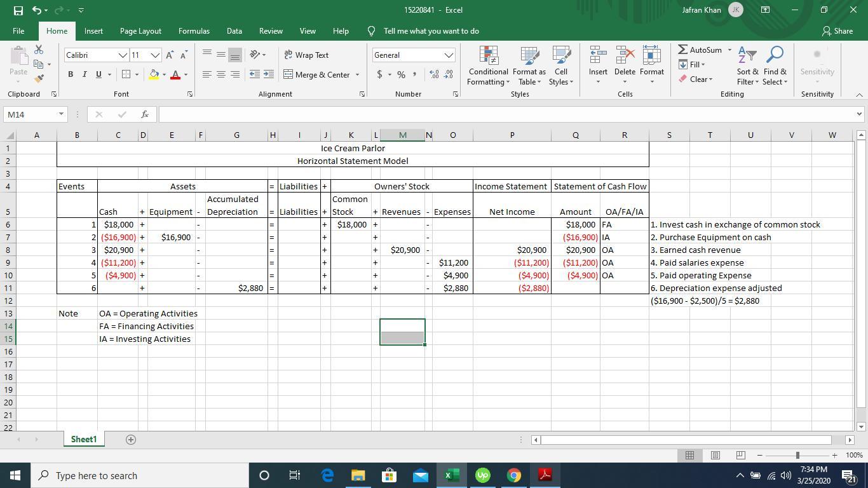
Task: Toggle Wrap Text for the cell
Action: tap(306, 55)
